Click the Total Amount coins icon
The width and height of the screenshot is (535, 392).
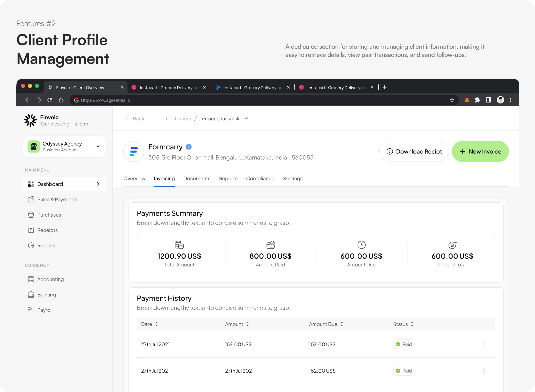(x=179, y=245)
